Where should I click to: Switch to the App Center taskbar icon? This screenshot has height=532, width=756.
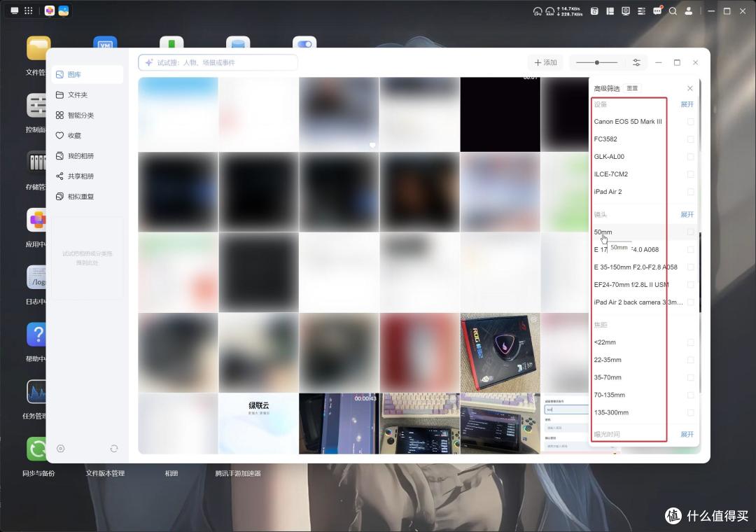tap(50, 10)
